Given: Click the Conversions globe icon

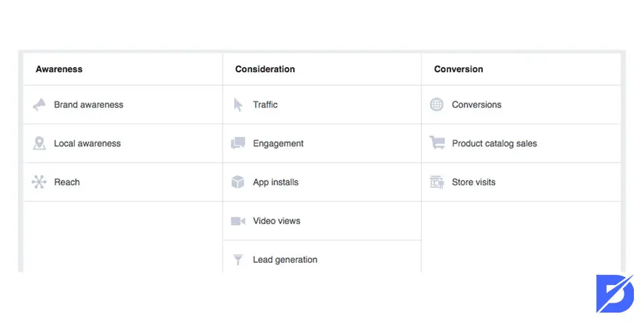Looking at the screenshot, I should click(x=437, y=105).
